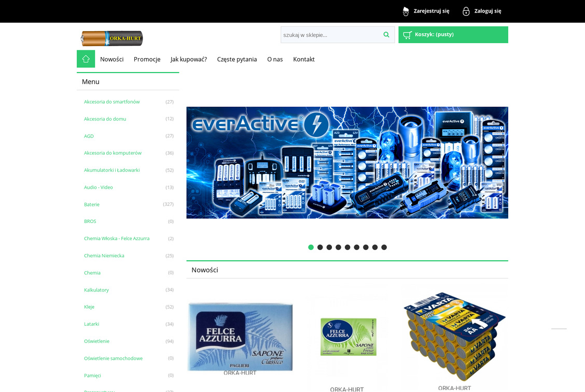Select the first green slider dot
Viewport: 585px width, 392px height.
coord(311,247)
